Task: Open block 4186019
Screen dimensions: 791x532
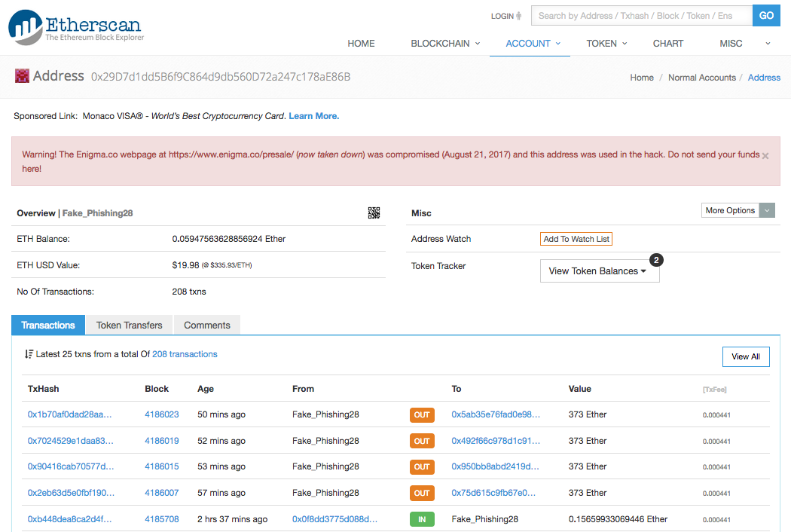Action: pyautogui.click(x=161, y=441)
